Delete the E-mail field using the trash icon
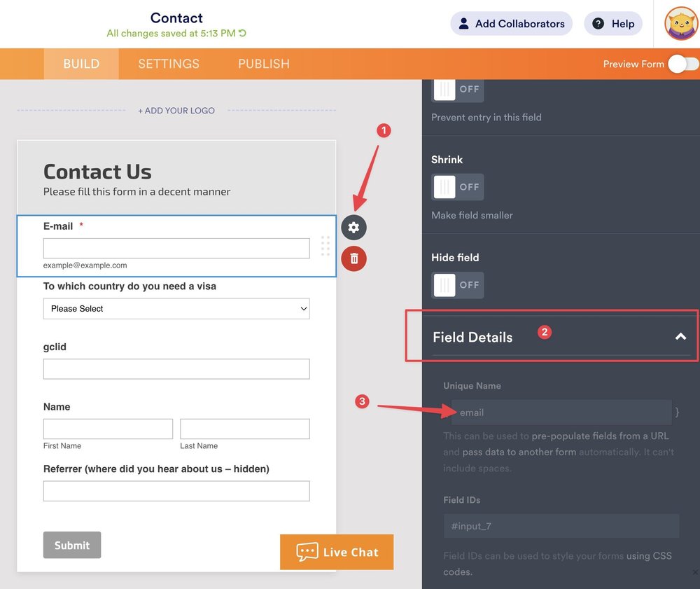Screen dimensions: 700x589 tap(353, 258)
